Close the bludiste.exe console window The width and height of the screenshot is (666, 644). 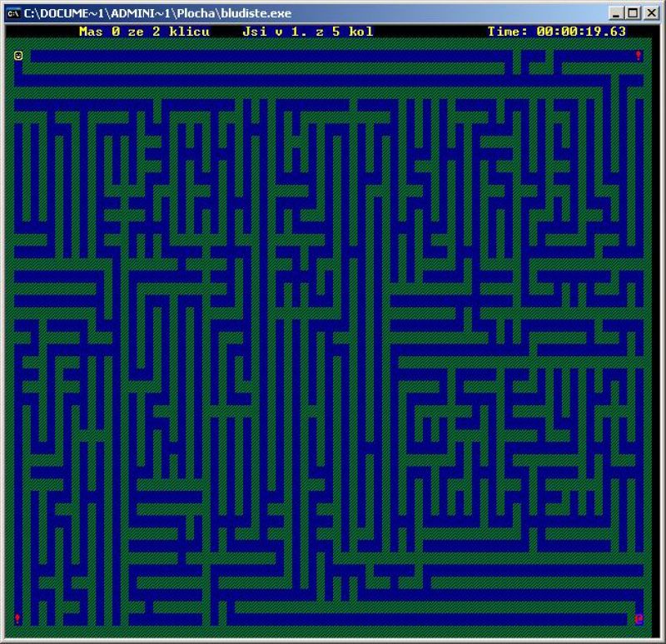(x=651, y=13)
